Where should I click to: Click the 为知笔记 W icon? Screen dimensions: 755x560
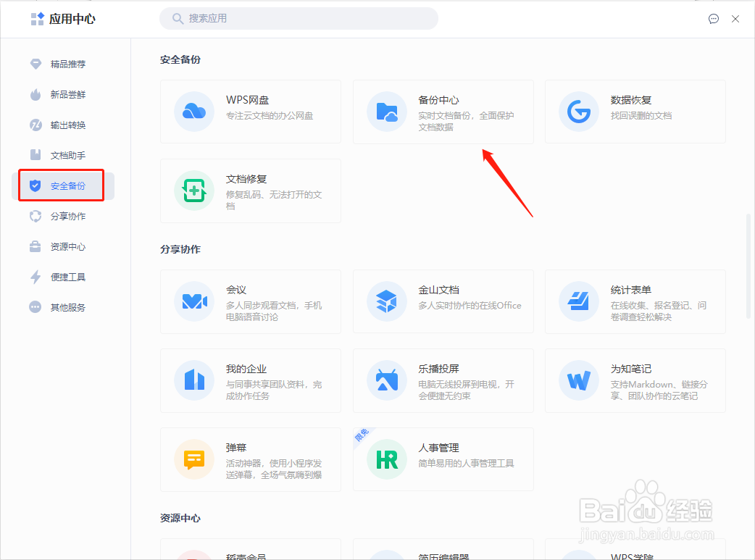click(x=579, y=380)
